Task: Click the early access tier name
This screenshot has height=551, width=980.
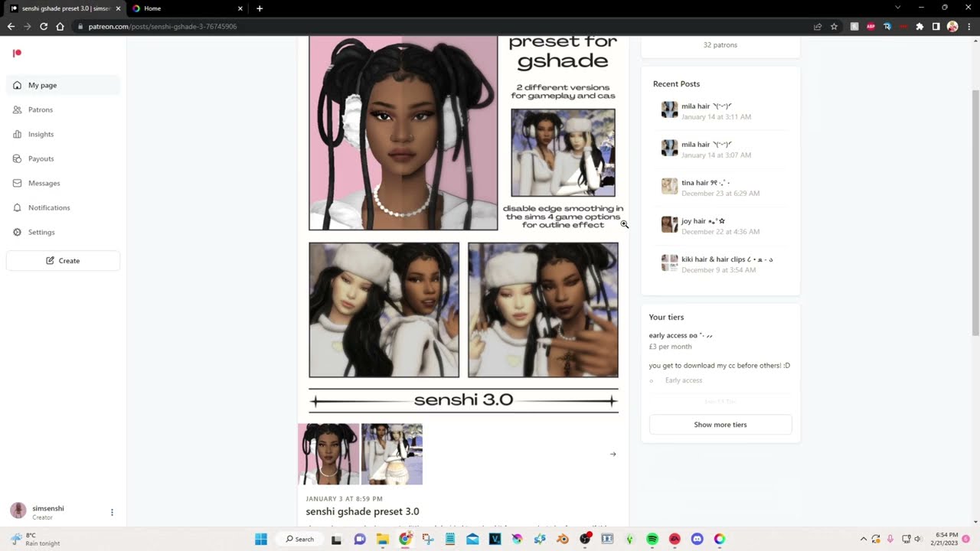Action: point(681,335)
